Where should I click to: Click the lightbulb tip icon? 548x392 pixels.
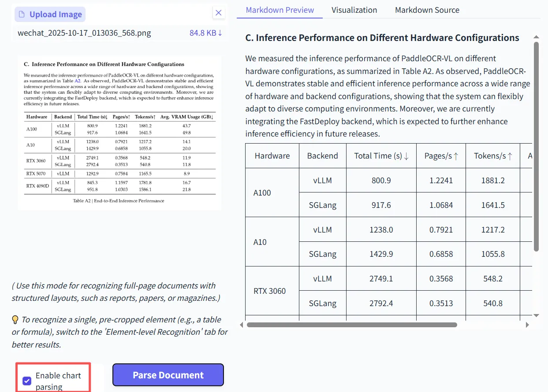tap(15, 320)
